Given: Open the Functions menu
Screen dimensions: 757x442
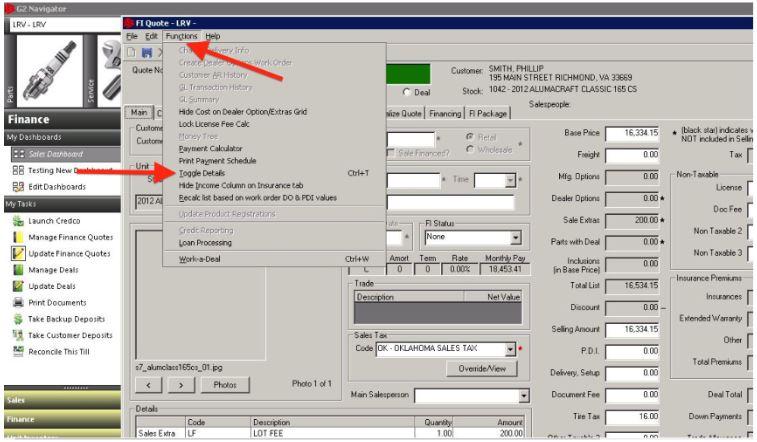Looking at the screenshot, I should click(x=182, y=36).
